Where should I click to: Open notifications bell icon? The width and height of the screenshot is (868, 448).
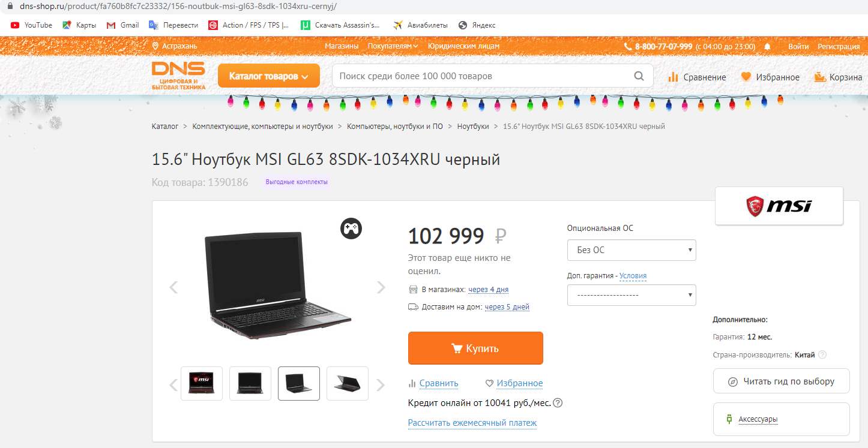pos(767,46)
